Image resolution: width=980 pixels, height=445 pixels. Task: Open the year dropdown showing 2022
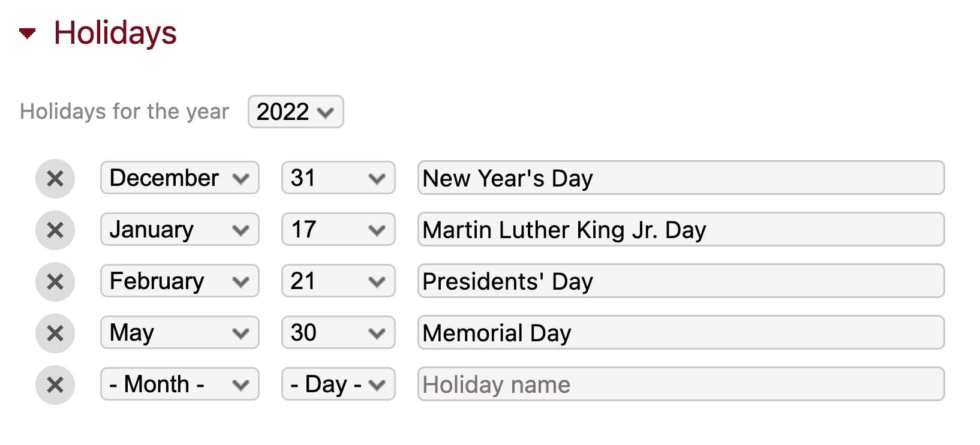click(x=295, y=112)
